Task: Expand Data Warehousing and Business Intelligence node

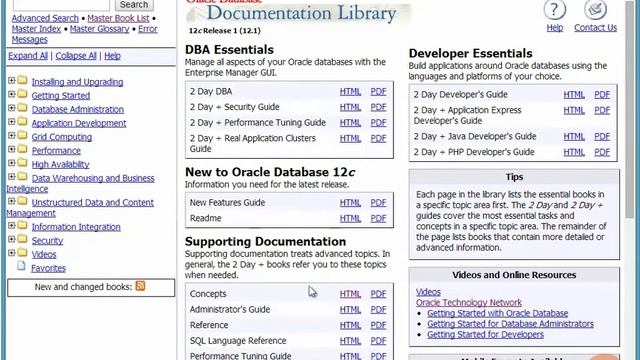Action: 11,177
